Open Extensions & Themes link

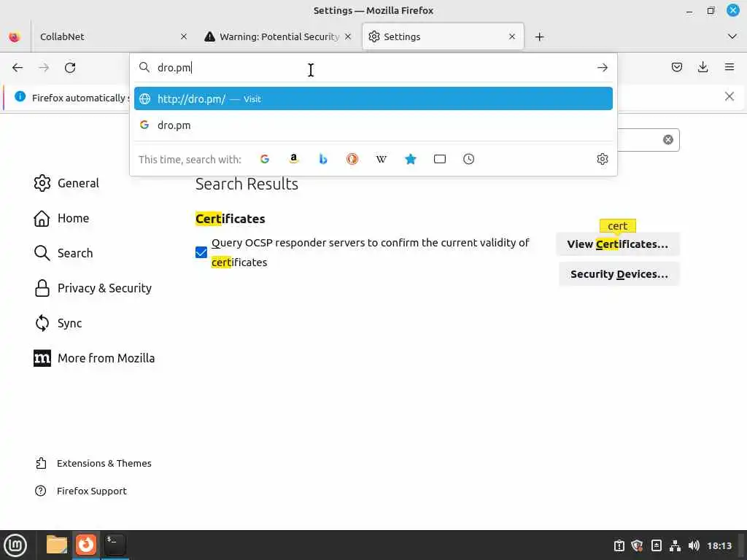click(x=93, y=463)
